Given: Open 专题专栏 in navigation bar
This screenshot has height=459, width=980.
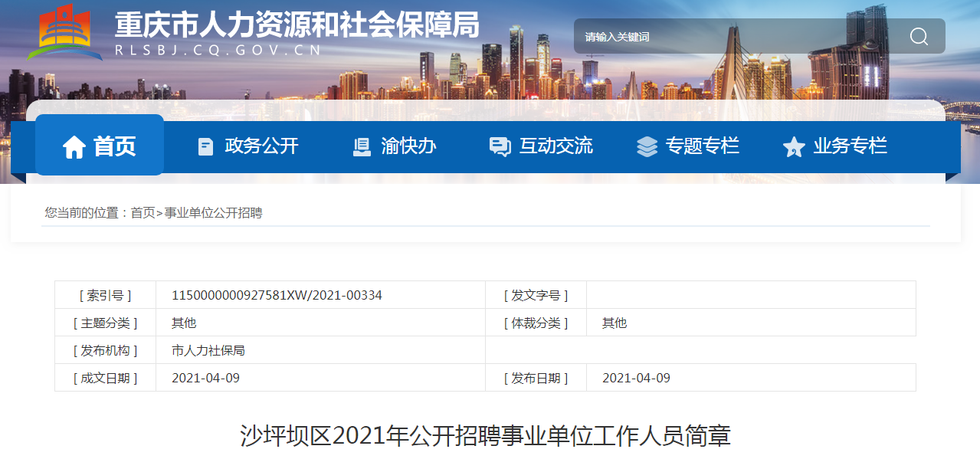Looking at the screenshot, I should (x=703, y=146).
